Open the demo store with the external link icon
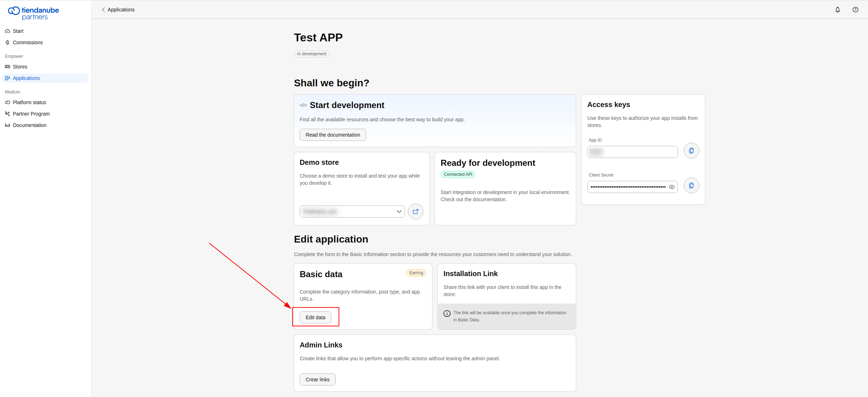This screenshot has width=868, height=397. point(415,211)
